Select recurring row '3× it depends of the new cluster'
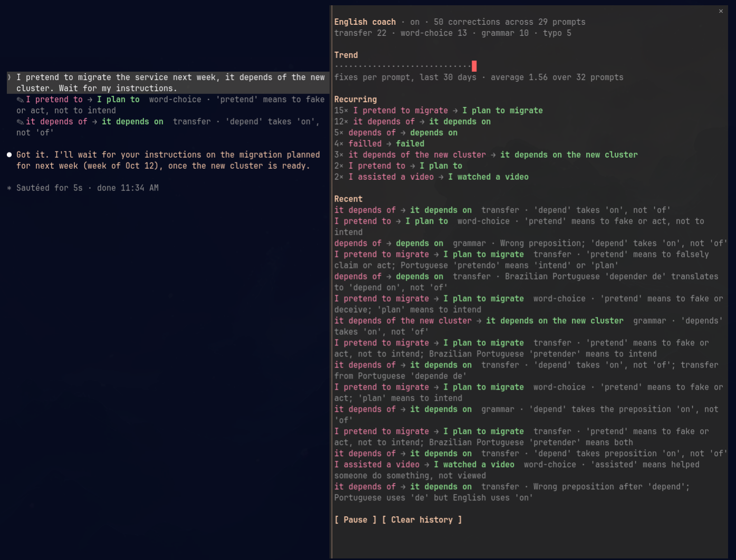Screen dimensions: 736x560 coord(486,155)
